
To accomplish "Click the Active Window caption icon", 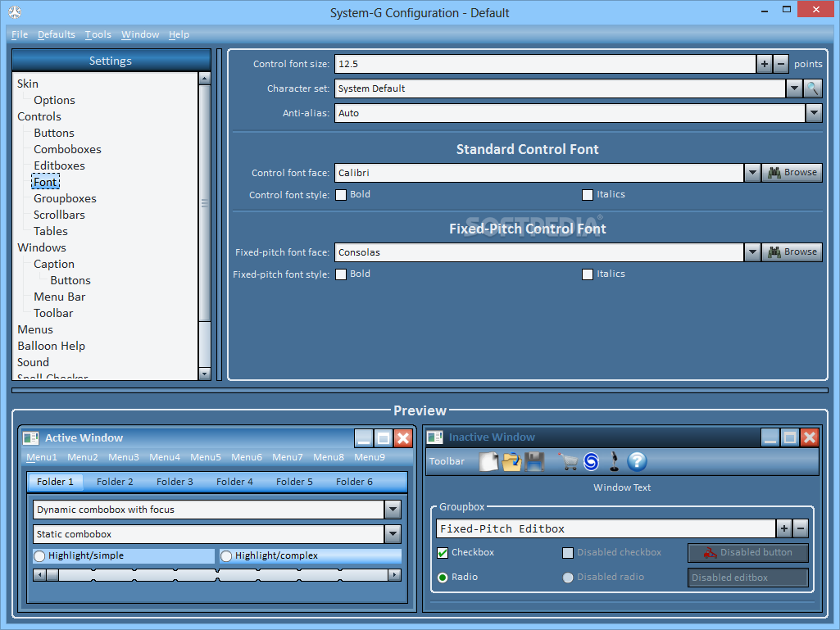I will 31,438.
